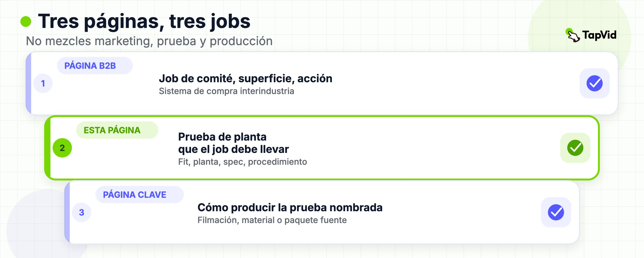Open the PÁGINA B2B tag

[x=95, y=66]
